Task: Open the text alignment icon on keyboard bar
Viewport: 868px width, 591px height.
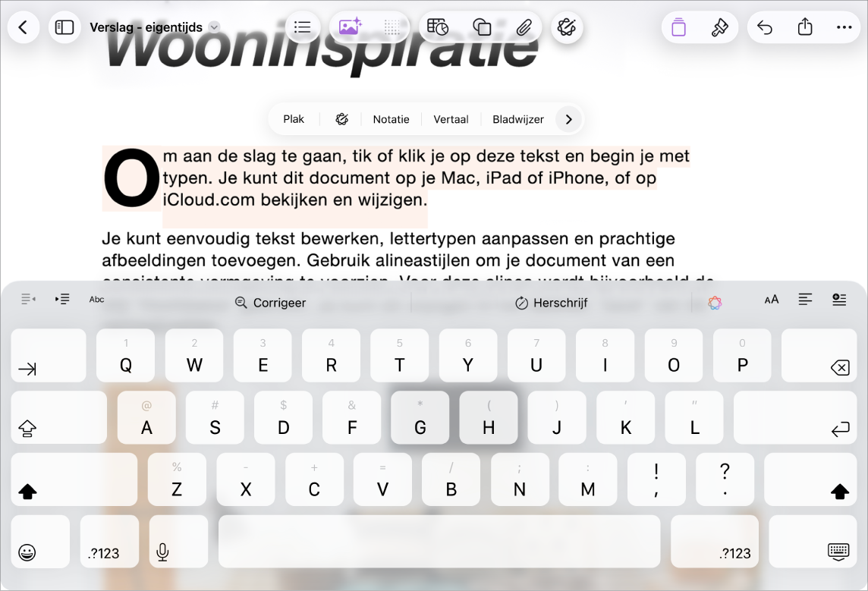Action: (x=806, y=300)
